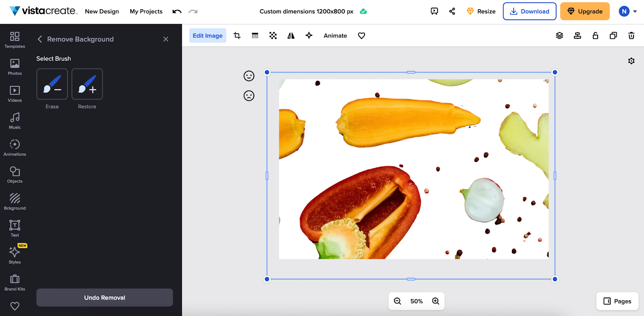This screenshot has width=644, height=316.
Task: Go back from Remove Background panel
Action: [x=40, y=39]
